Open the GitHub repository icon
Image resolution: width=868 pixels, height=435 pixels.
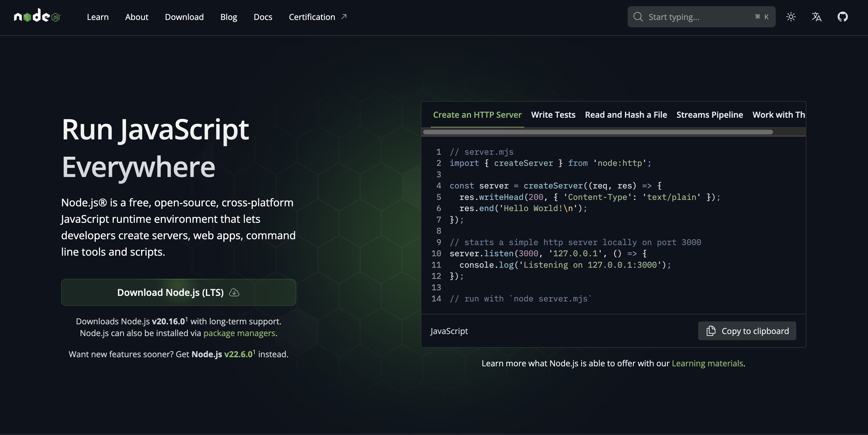pyautogui.click(x=842, y=16)
